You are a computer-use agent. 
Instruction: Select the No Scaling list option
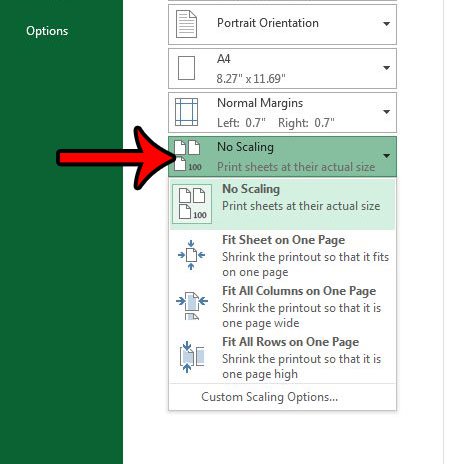[283, 204]
